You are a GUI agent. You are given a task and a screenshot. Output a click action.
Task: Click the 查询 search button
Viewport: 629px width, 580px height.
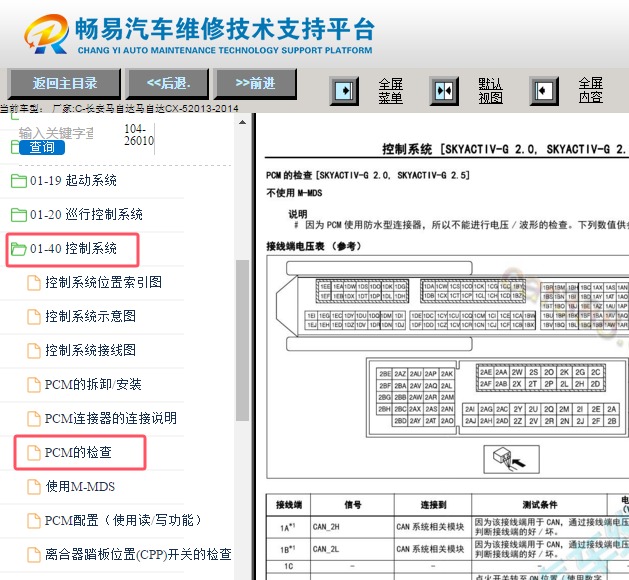[42, 148]
